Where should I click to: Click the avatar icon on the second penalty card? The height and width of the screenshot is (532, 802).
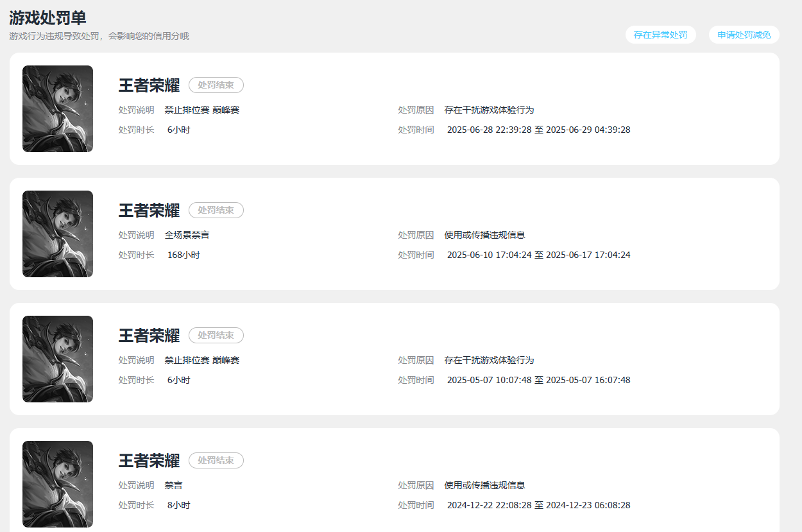[57, 234]
